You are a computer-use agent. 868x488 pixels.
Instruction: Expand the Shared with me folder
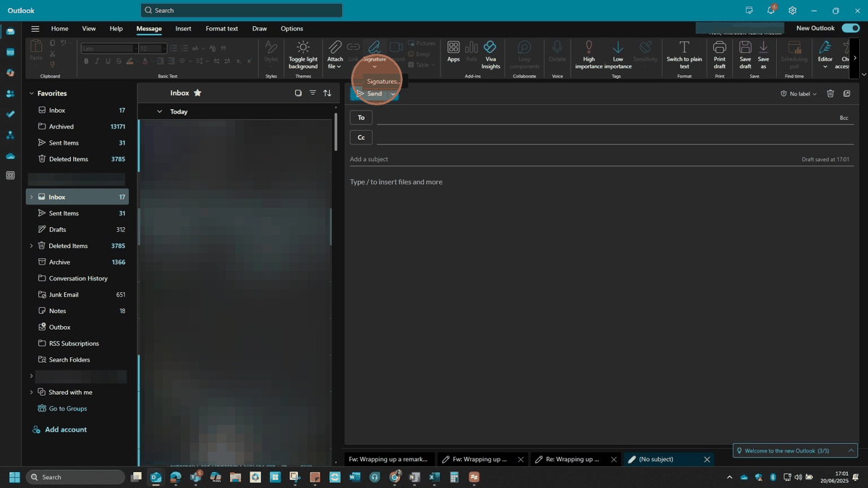click(x=31, y=393)
